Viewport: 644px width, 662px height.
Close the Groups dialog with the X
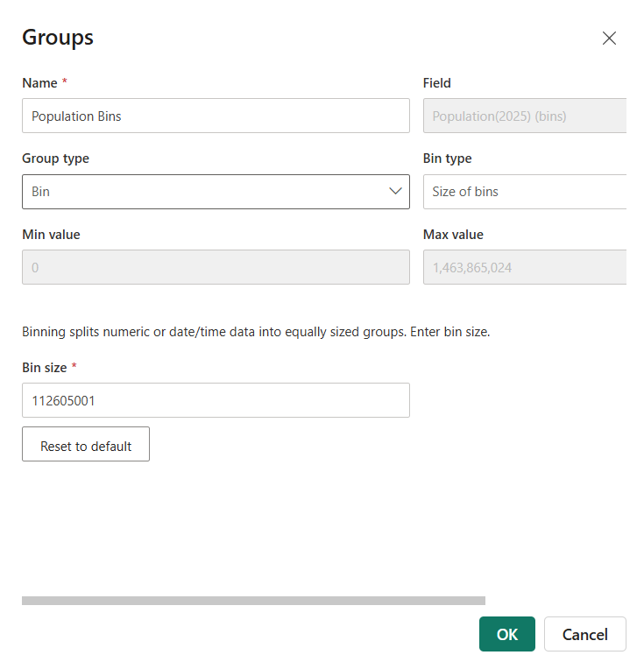[x=609, y=38]
